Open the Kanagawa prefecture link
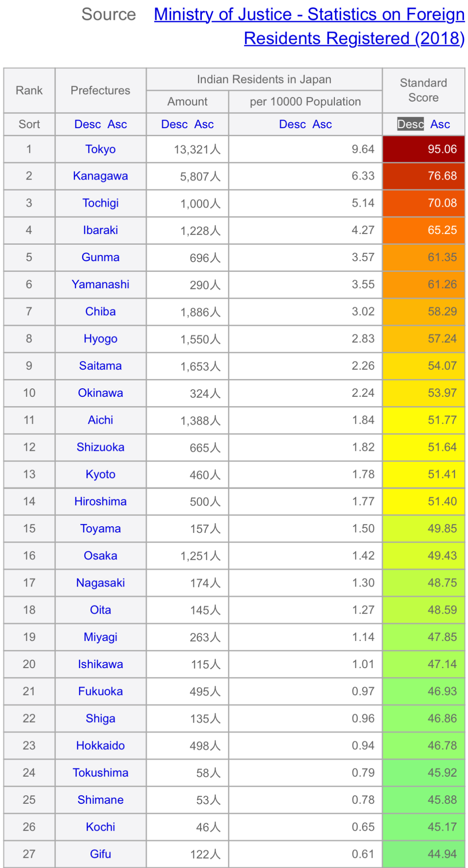The height and width of the screenshot is (868, 468). (x=101, y=176)
